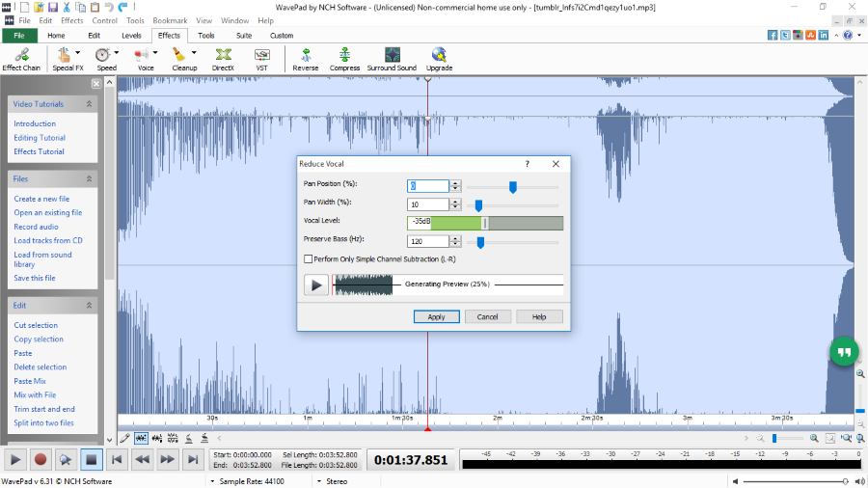This screenshot has height=488, width=868.
Task: Start recording with the red Record button
Action: [x=40, y=459]
